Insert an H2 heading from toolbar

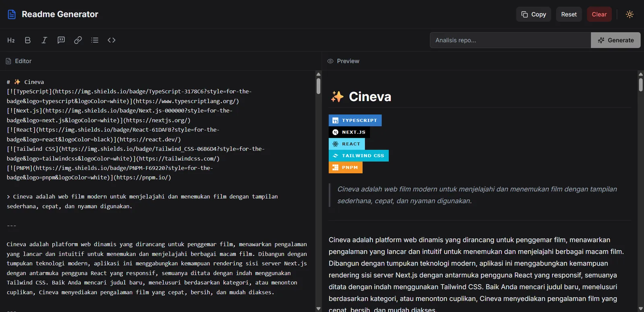[11, 40]
